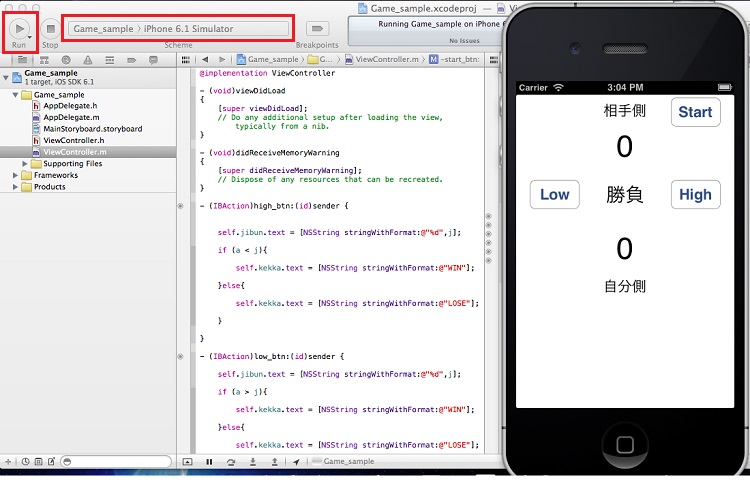Click the Run button in Xcode toolbar
Image resolution: width=750 pixels, height=483 pixels.
pyautogui.click(x=19, y=28)
